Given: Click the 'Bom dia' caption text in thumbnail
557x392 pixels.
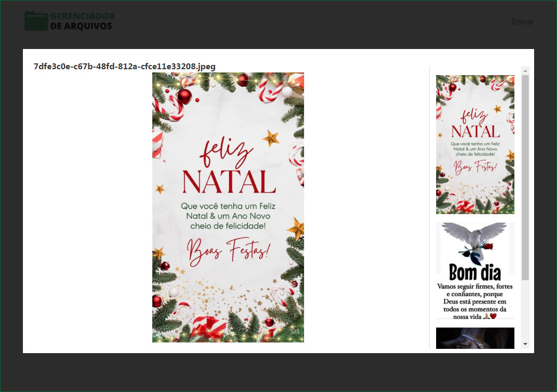Looking at the screenshot, I should point(475,273).
